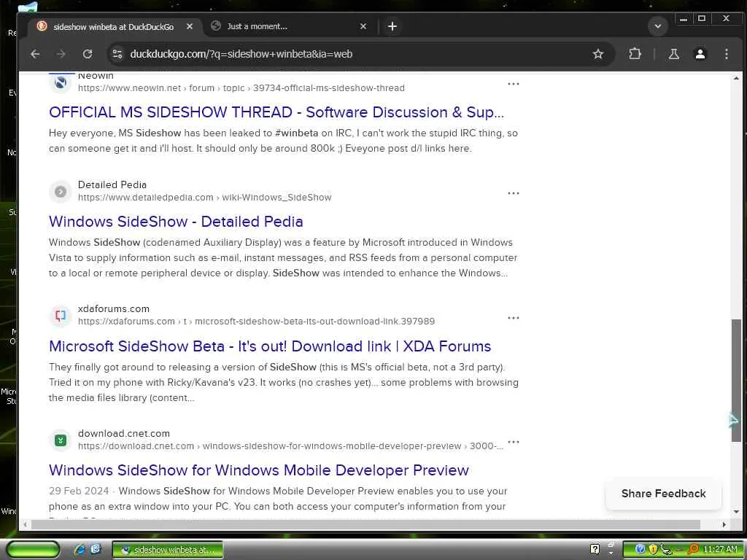Click the 'Detailed Pedia' site name
Image resolution: width=747 pixels, height=560 pixels.
coord(112,184)
